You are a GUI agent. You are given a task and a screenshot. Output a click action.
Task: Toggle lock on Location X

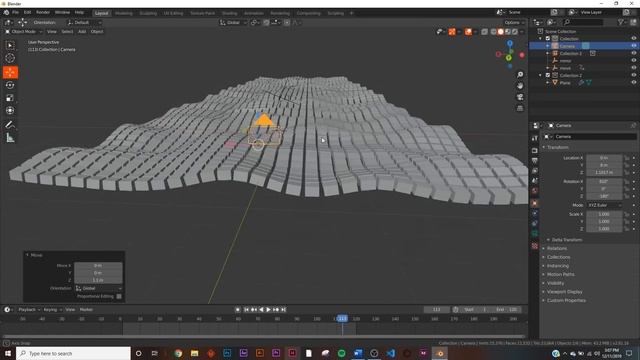click(627, 158)
